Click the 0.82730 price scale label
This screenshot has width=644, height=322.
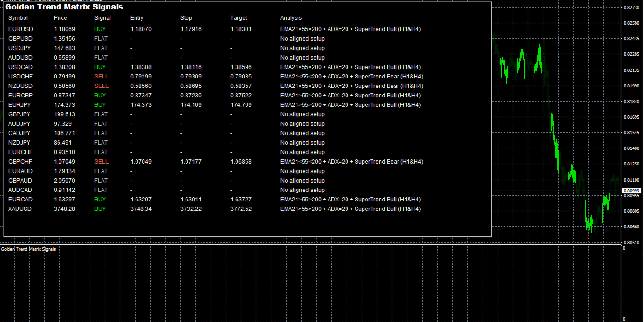pos(632,8)
